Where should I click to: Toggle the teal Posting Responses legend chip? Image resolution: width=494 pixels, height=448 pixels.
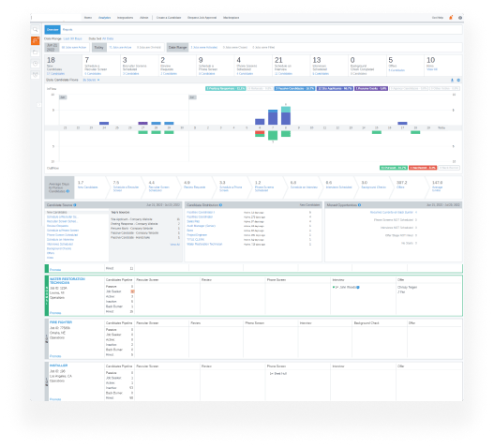pos(226,88)
